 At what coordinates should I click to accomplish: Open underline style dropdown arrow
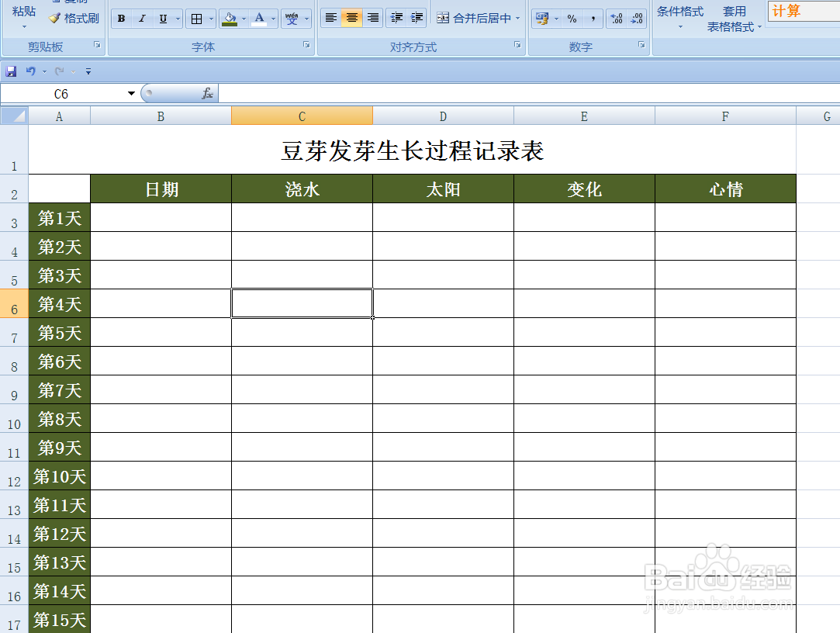point(178,19)
